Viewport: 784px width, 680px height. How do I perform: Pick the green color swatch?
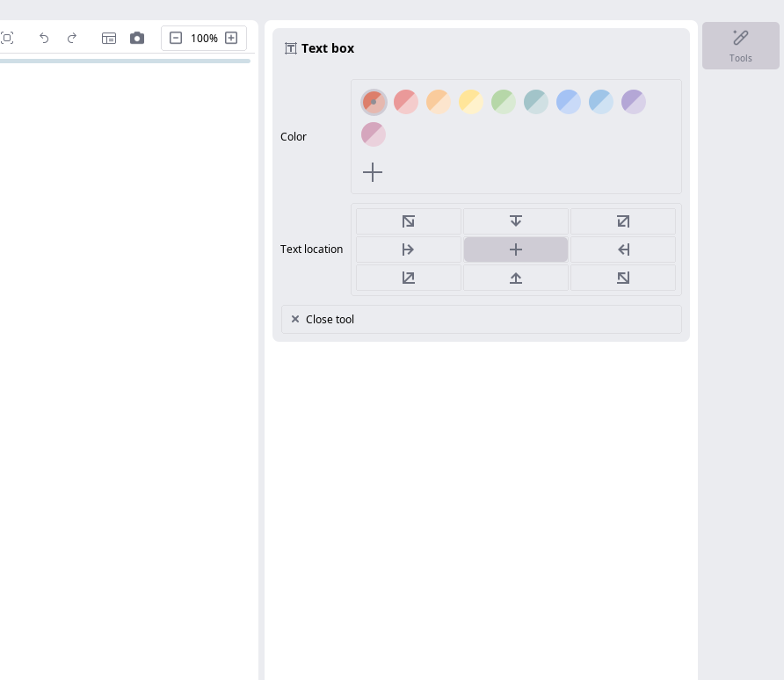pyautogui.click(x=504, y=102)
